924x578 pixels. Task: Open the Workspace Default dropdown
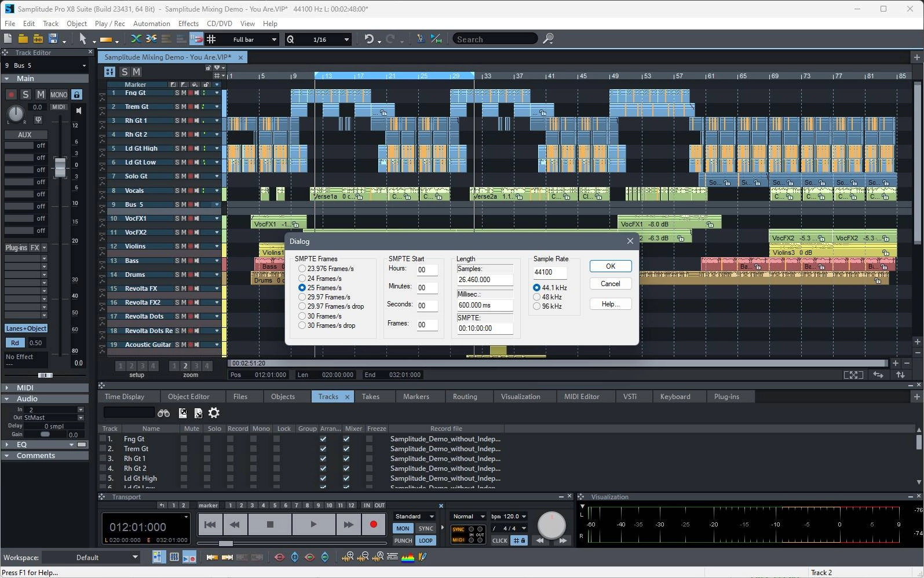[x=92, y=557]
